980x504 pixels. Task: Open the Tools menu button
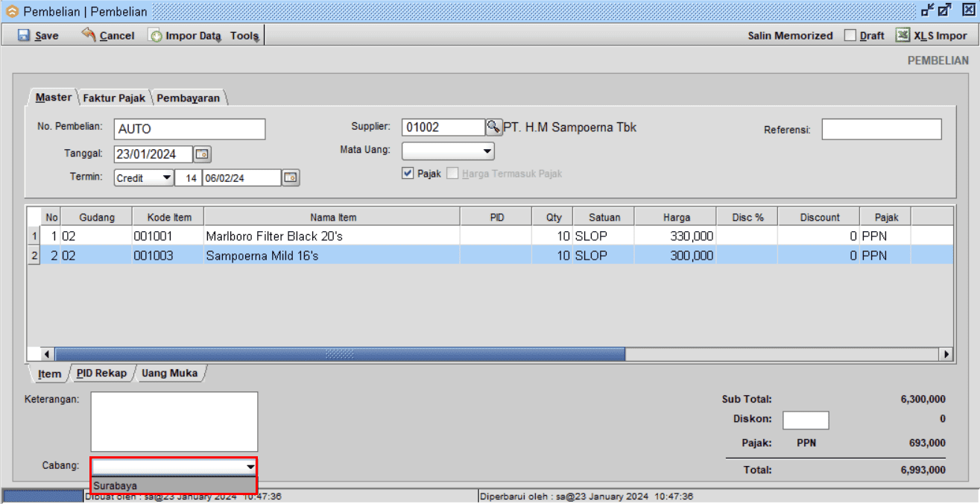coord(244,36)
